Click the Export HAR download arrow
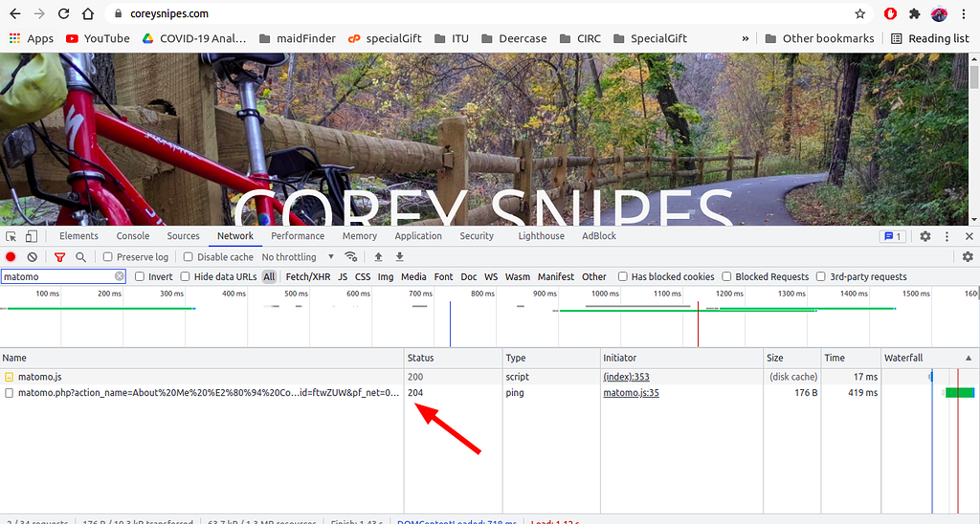The height and width of the screenshot is (524, 980). coord(400,257)
